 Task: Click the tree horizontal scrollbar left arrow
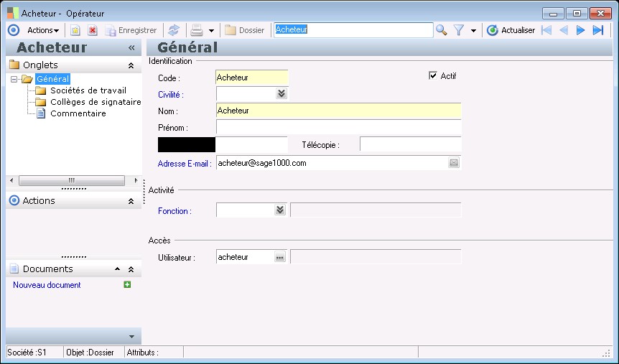11,180
